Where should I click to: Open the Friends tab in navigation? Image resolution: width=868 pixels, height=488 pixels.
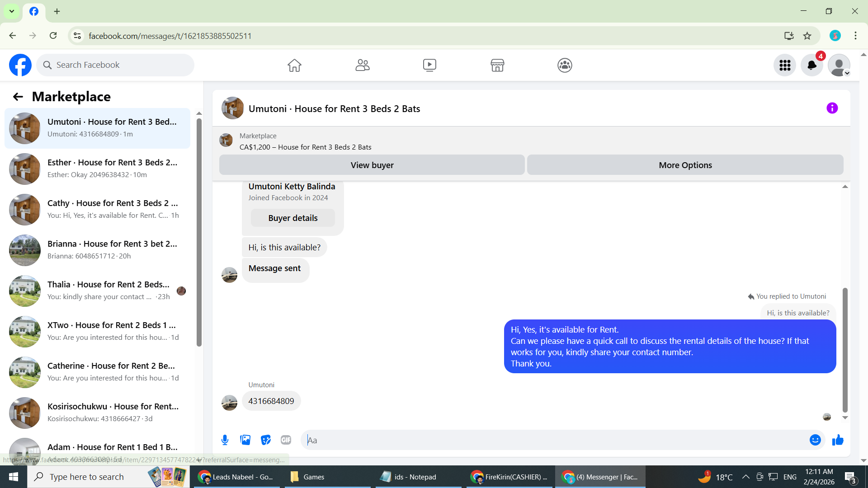pos(362,66)
